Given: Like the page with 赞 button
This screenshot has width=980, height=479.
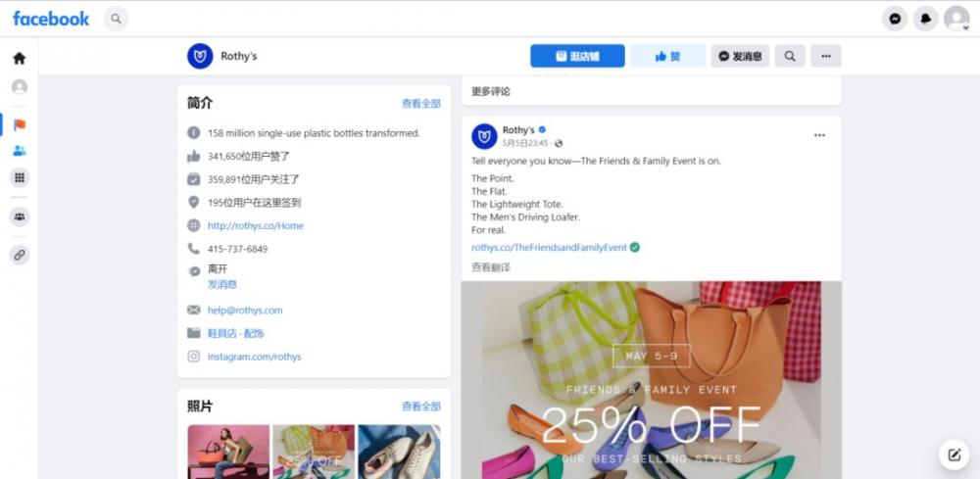Looking at the screenshot, I should [x=667, y=56].
